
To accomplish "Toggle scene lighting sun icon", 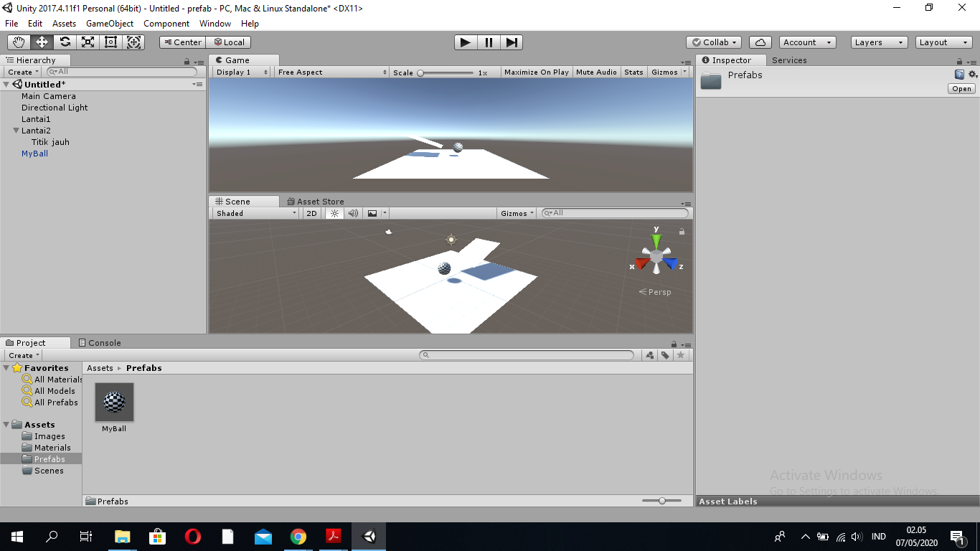I will pyautogui.click(x=334, y=213).
